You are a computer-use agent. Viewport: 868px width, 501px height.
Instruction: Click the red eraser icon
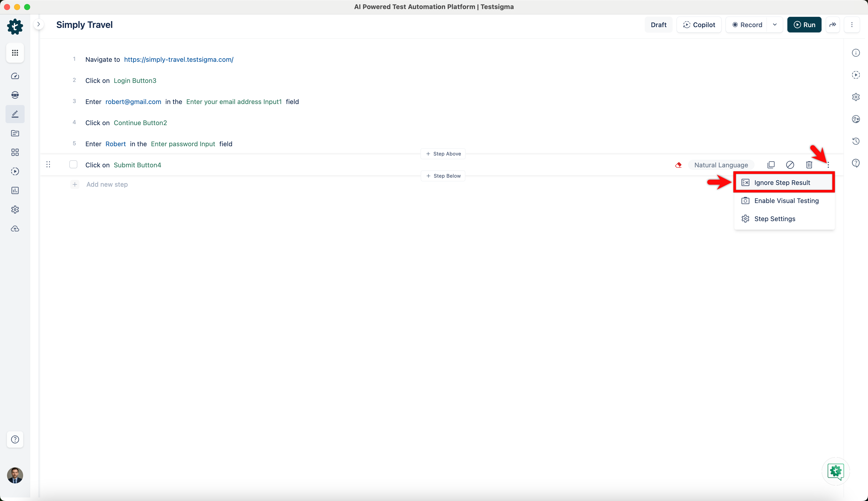[x=678, y=165]
